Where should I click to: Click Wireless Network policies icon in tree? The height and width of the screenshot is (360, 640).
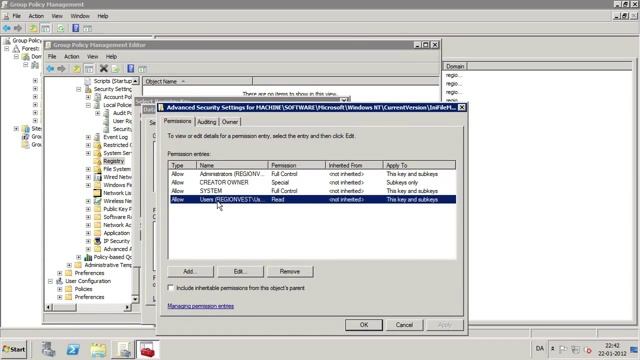(x=98, y=201)
